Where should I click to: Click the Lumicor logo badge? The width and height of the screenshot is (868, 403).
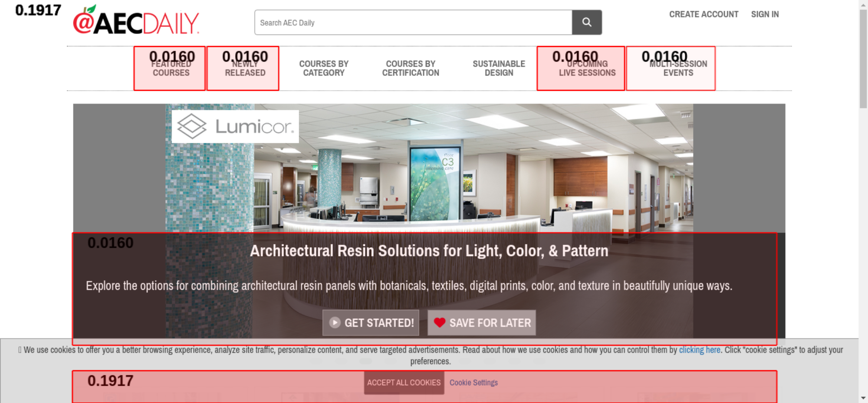point(235,127)
